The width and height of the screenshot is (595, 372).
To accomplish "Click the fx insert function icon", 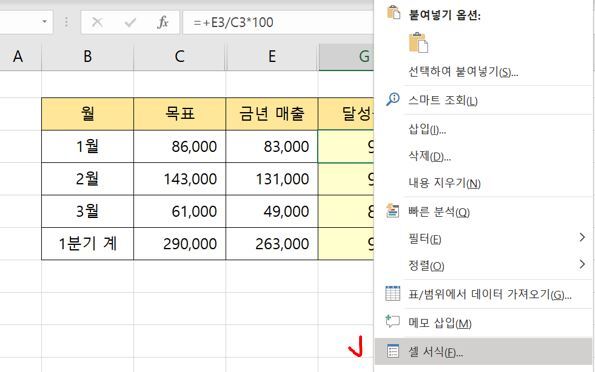I will pos(162,22).
